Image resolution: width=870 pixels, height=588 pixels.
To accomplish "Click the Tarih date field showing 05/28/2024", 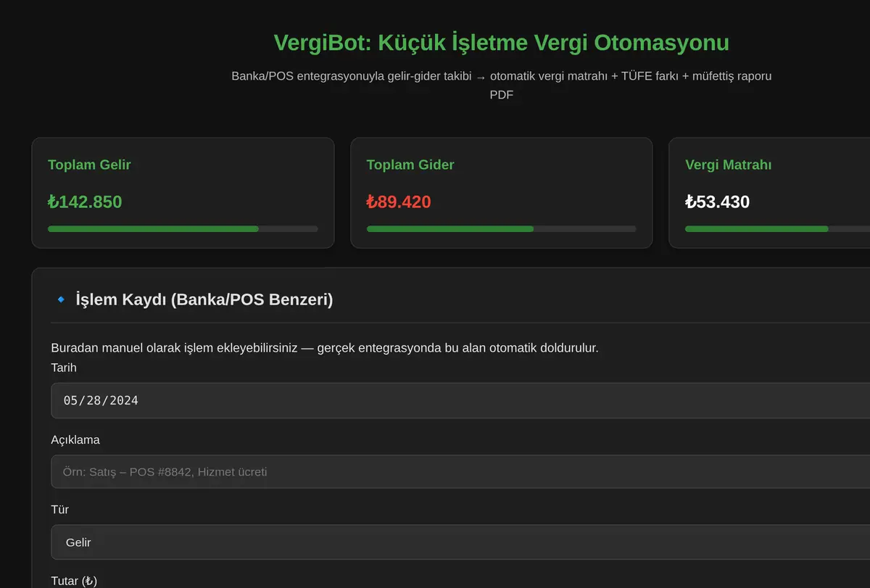I will coord(460,400).
